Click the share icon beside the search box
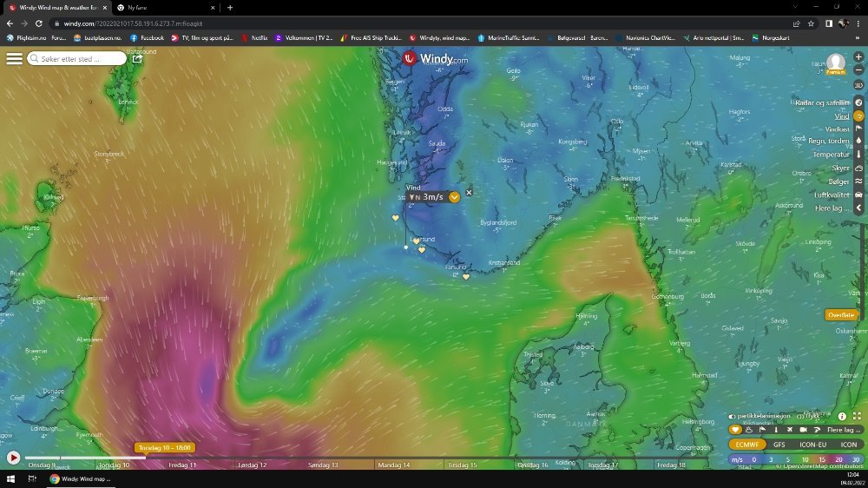 pyautogui.click(x=137, y=58)
